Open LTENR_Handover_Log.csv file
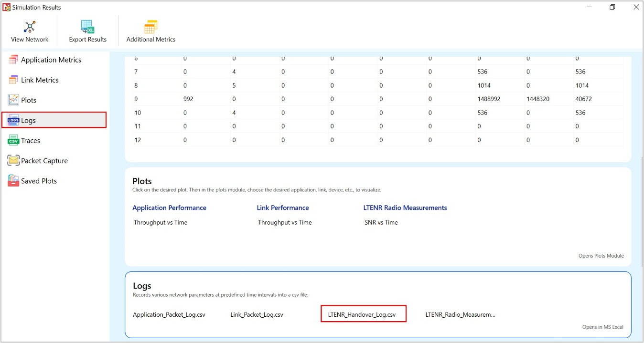 [x=362, y=315]
